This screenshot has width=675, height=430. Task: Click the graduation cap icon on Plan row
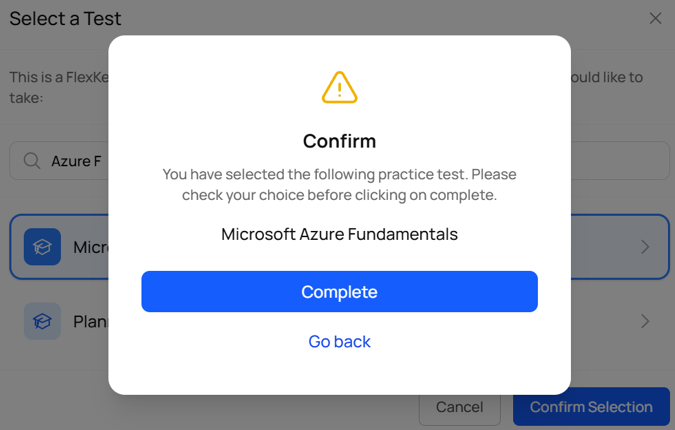(42, 321)
